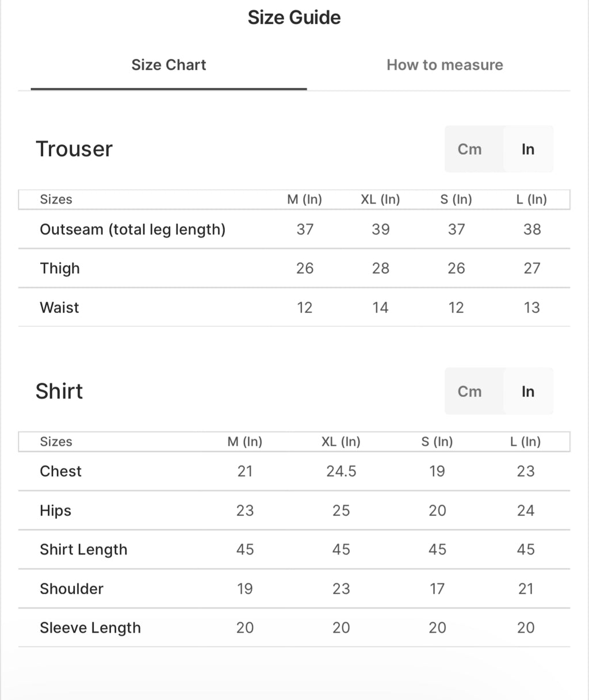Switch to the Size Chart tab

[x=169, y=65]
